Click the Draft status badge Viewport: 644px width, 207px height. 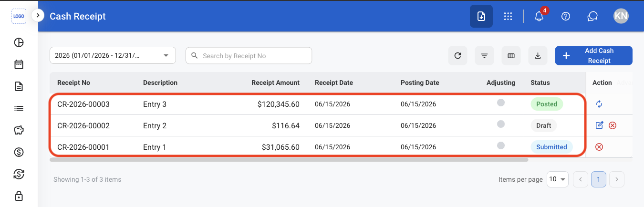point(543,125)
